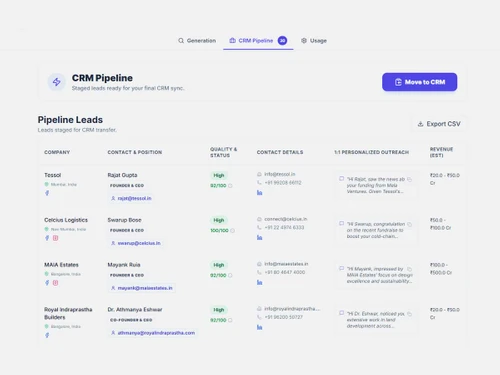Image resolution: width=500 pixels, height=375 pixels.
Task: Click phone number +91 22 4974 6333
Action: 284,228
